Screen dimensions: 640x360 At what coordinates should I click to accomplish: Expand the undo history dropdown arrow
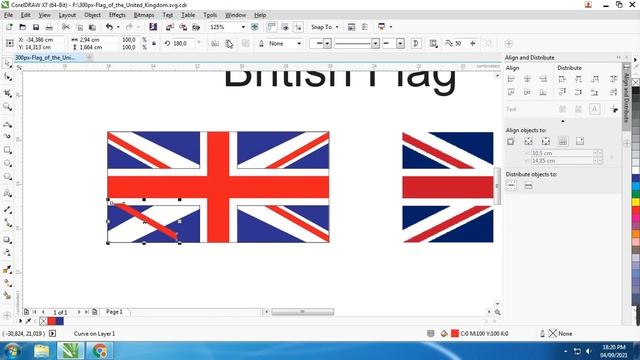118,27
